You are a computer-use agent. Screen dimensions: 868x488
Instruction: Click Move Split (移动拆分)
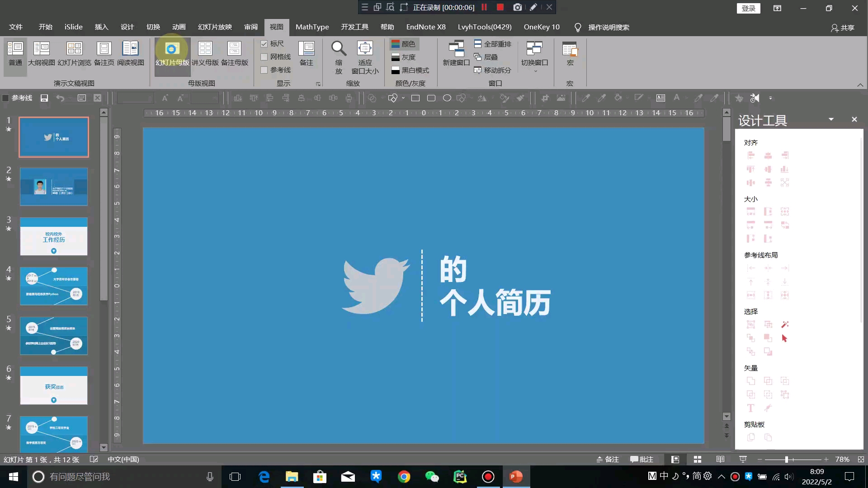coord(492,70)
